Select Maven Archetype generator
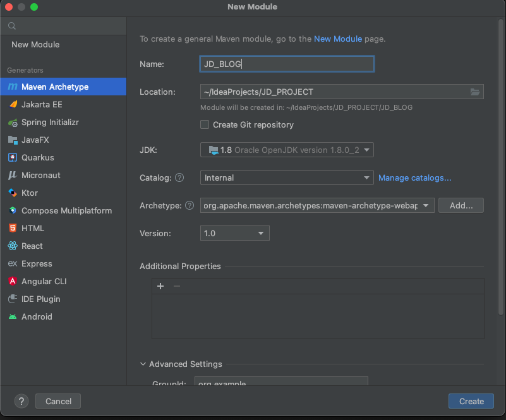This screenshot has height=420, width=506. point(63,87)
